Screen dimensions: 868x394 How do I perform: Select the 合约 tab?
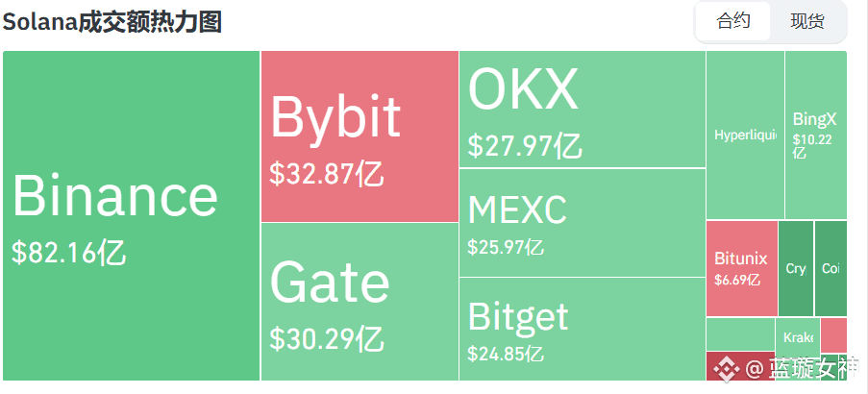[732, 21]
